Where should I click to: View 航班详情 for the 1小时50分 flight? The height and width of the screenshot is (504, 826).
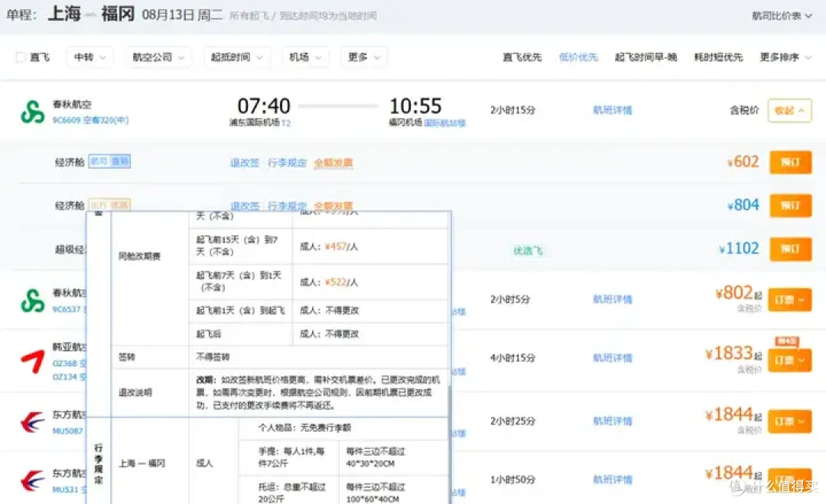[612, 480]
